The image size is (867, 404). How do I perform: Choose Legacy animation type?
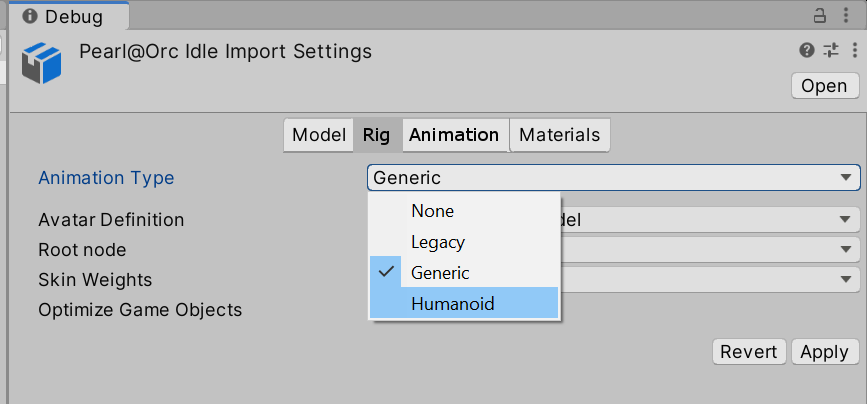(x=464, y=242)
